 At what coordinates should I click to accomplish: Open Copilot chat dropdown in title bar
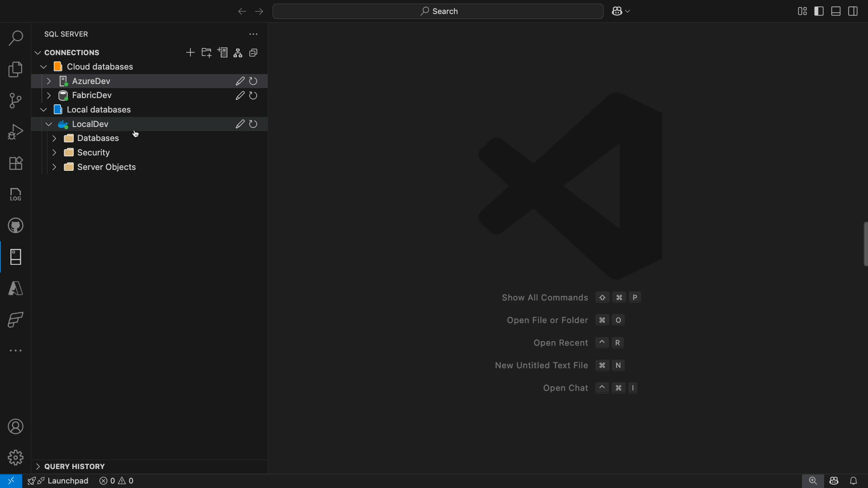coord(621,12)
